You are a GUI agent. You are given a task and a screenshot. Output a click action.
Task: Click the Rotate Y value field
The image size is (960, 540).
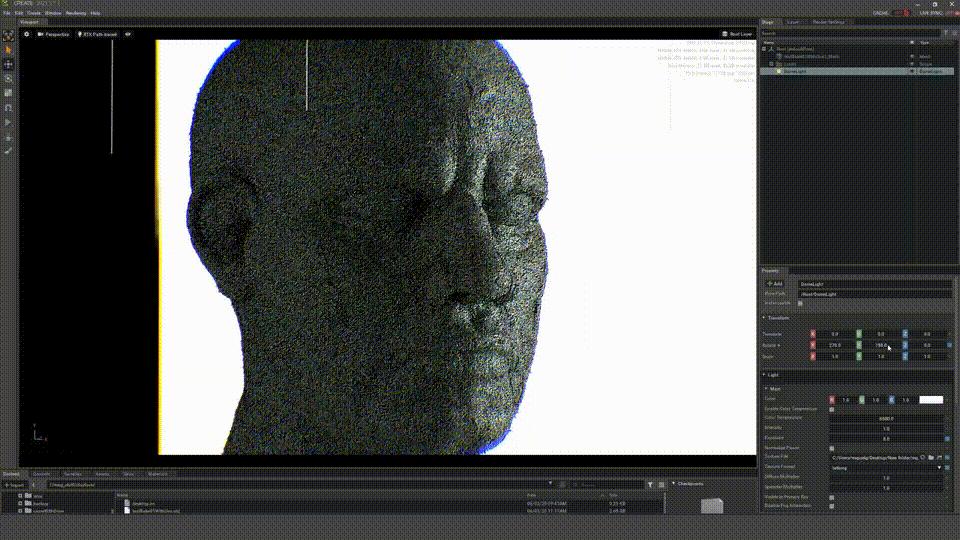point(881,345)
